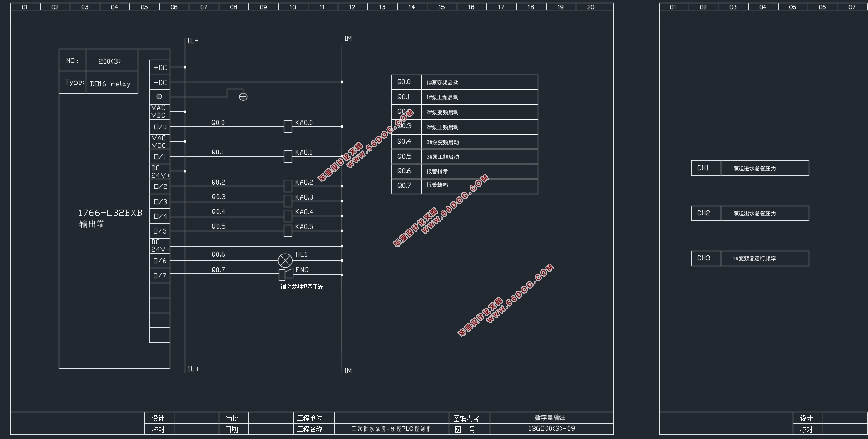Select the KA0.4 relay coil symbol
This screenshot has height=439, width=868.
coord(288,216)
